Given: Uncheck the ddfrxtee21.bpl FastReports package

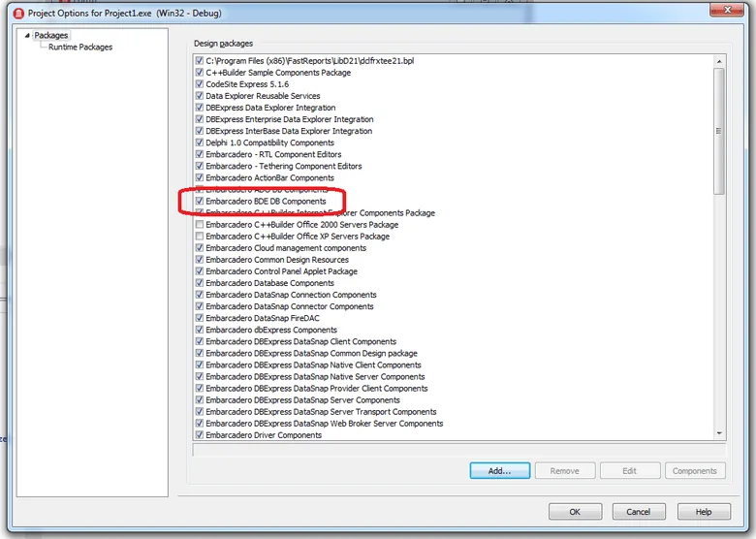Looking at the screenshot, I should coord(200,61).
